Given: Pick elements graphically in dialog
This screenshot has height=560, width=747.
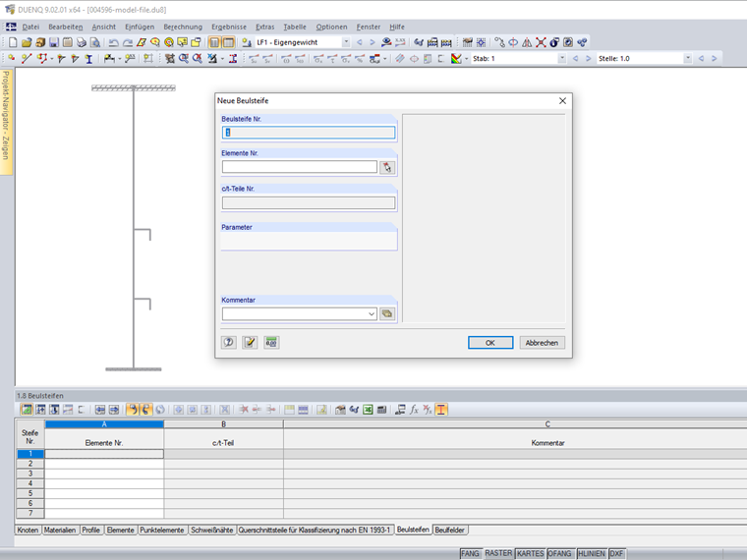Looking at the screenshot, I should (387, 167).
